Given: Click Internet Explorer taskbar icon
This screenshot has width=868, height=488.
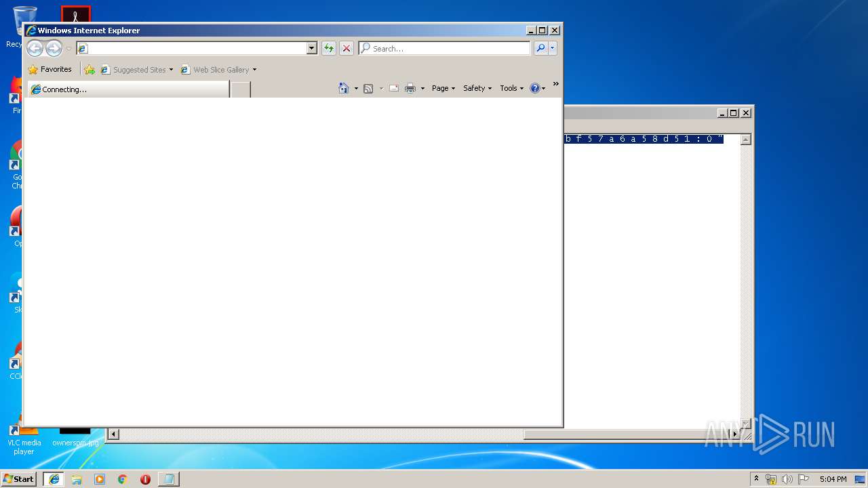Looking at the screenshot, I should 54,479.
